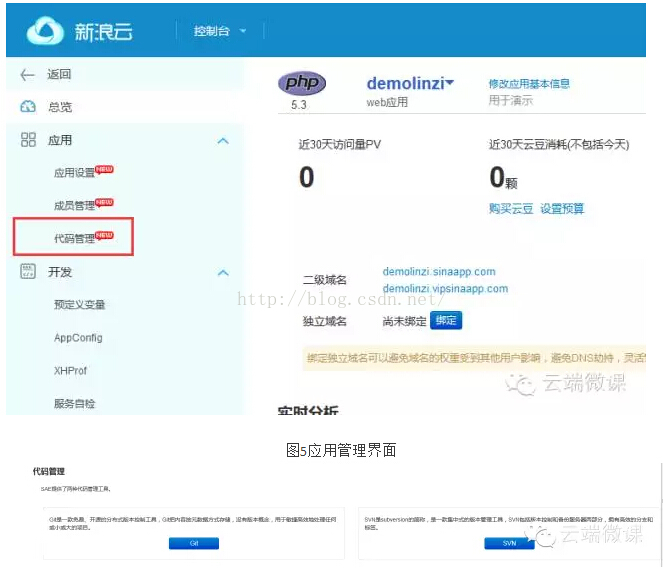Image resolution: width=665 pixels, height=576 pixels.
Task: Click the NEW badge on 应用设置
Action: click(x=104, y=169)
